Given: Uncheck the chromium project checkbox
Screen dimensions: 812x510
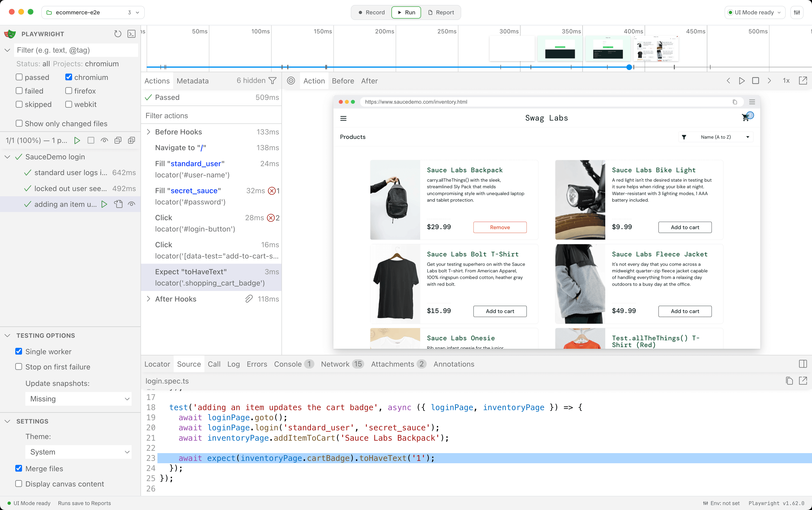Looking at the screenshot, I should point(69,77).
